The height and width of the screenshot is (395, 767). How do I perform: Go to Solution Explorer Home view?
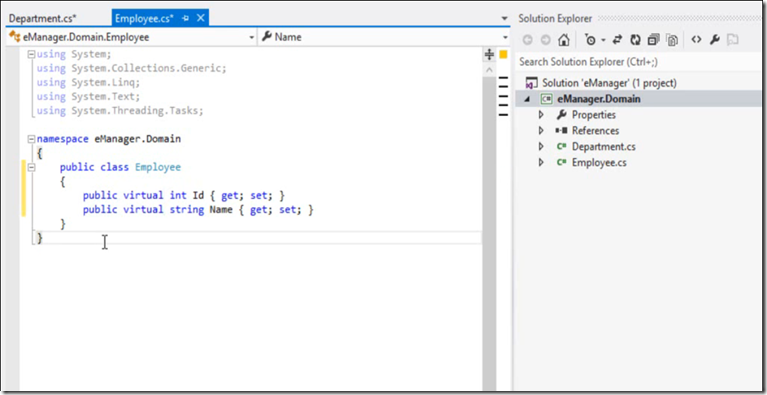click(564, 40)
